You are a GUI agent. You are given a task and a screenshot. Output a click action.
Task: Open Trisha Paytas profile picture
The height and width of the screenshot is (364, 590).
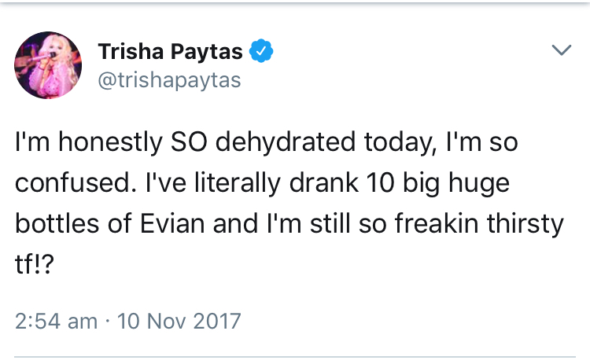coord(50,65)
